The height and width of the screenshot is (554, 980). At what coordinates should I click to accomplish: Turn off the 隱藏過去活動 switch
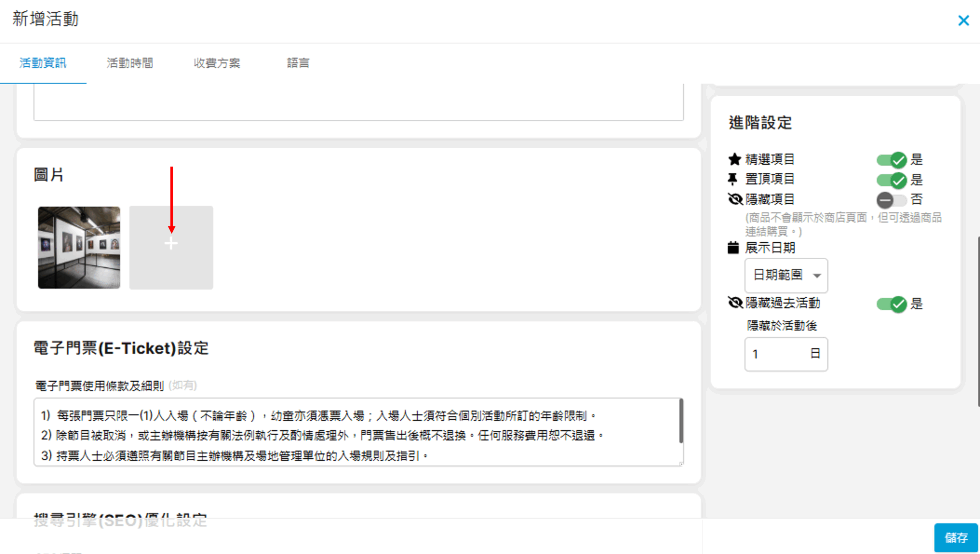[891, 304]
